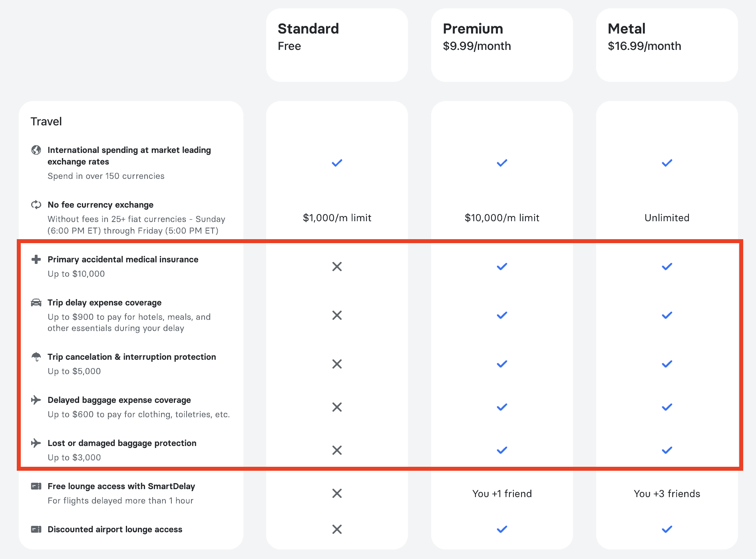The height and width of the screenshot is (559, 756).
Task: Choose the Metal $16.99/month plan card
Action: coord(667,45)
